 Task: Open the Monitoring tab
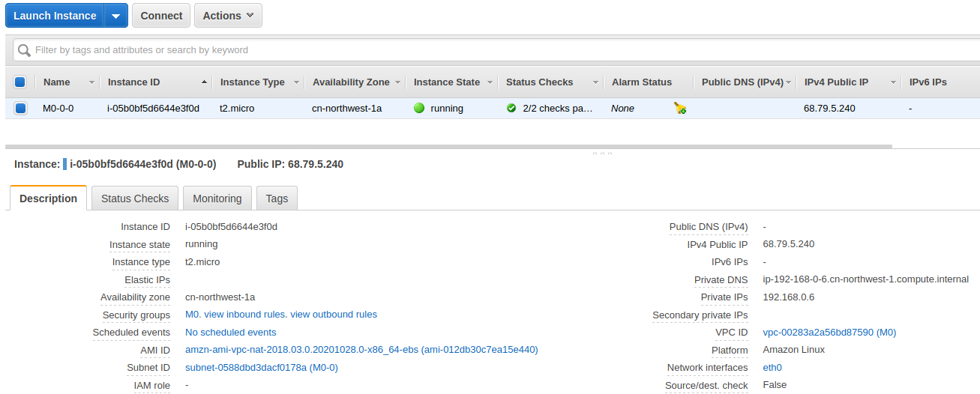coord(217,198)
